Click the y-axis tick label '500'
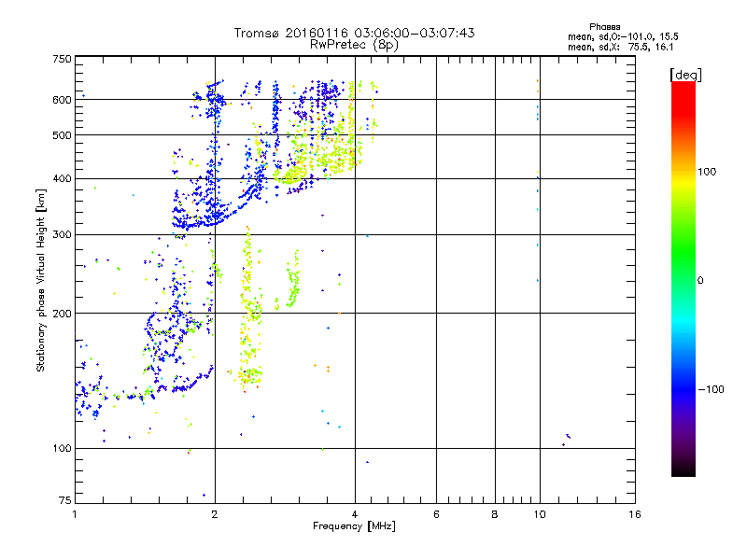747x560 pixels. 62,135
